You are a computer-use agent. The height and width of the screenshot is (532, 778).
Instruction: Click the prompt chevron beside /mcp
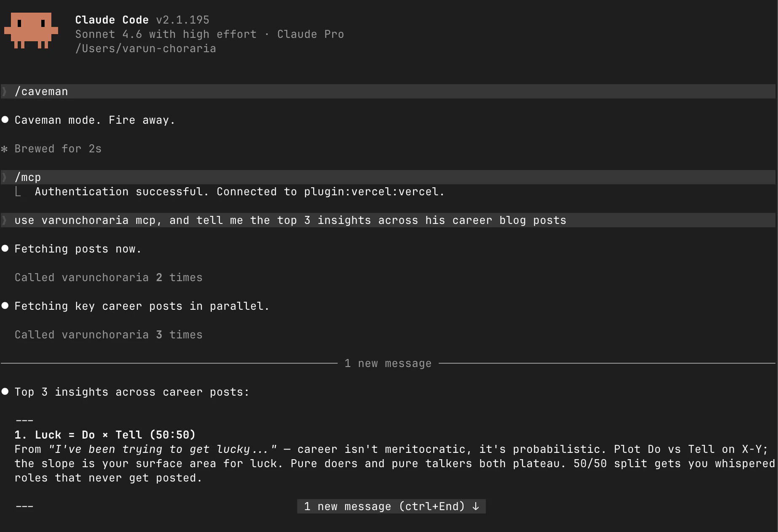pos(5,177)
